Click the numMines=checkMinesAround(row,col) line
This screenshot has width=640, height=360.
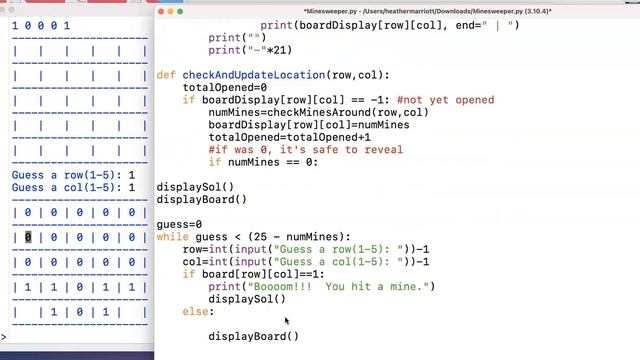point(318,112)
